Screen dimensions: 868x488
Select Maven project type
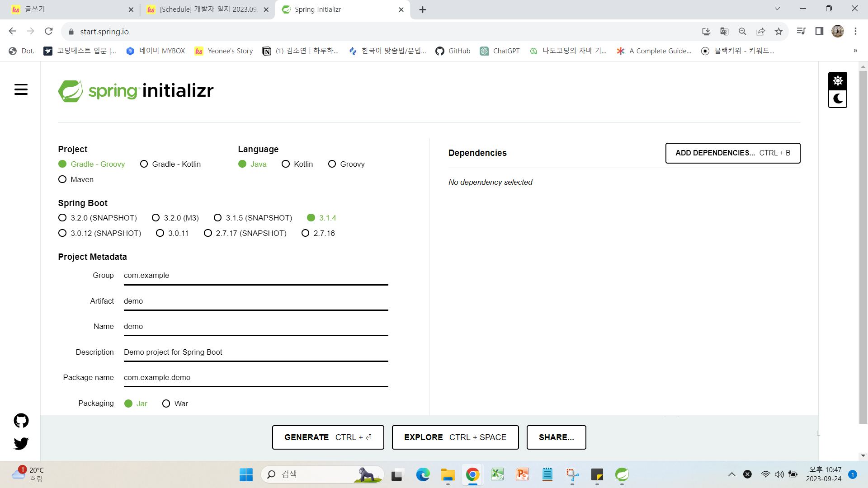point(76,179)
